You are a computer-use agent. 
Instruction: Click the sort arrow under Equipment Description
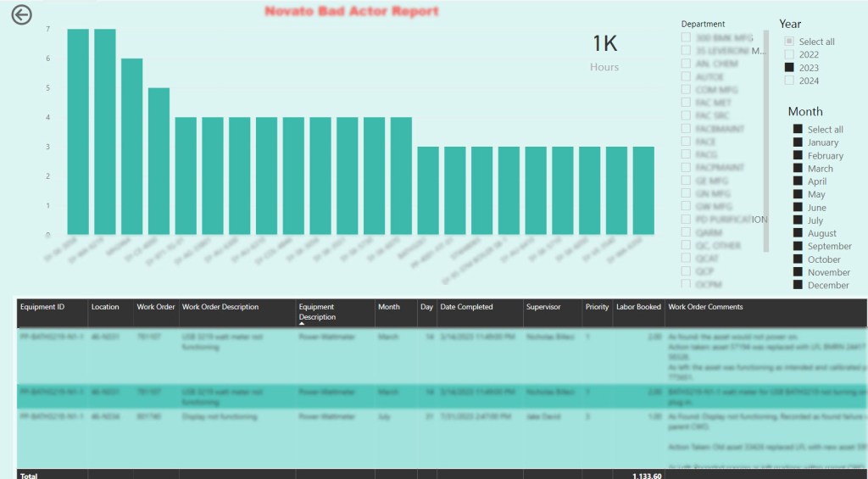point(302,324)
